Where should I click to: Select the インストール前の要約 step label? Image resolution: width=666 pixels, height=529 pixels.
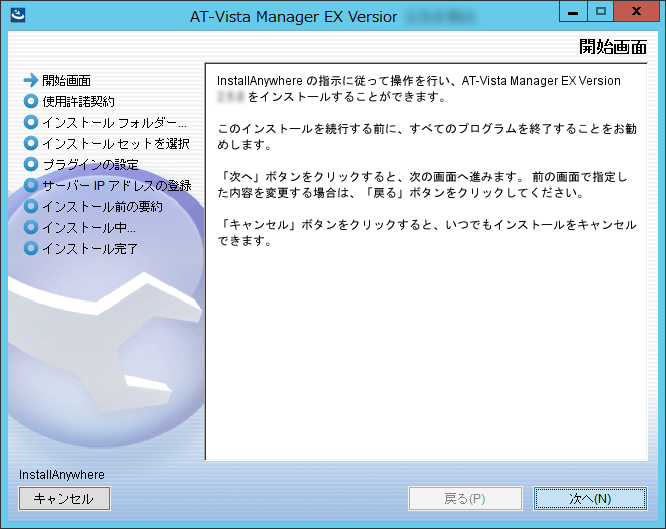coord(102,207)
